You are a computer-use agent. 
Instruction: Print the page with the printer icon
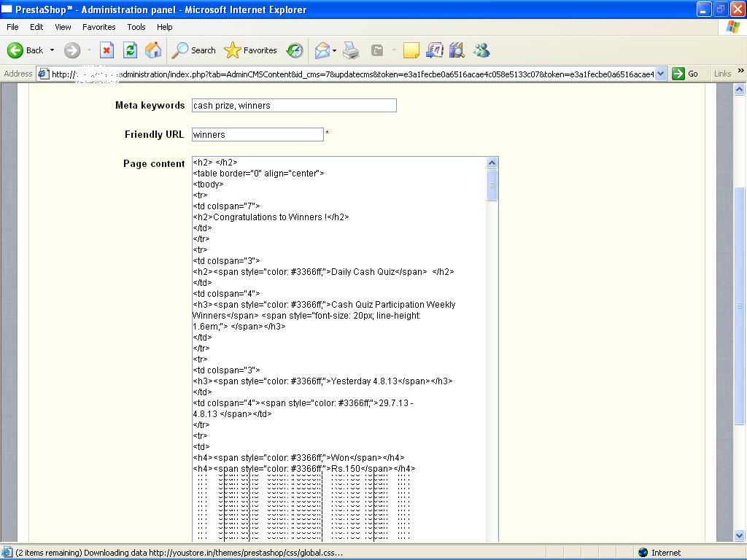pos(351,50)
